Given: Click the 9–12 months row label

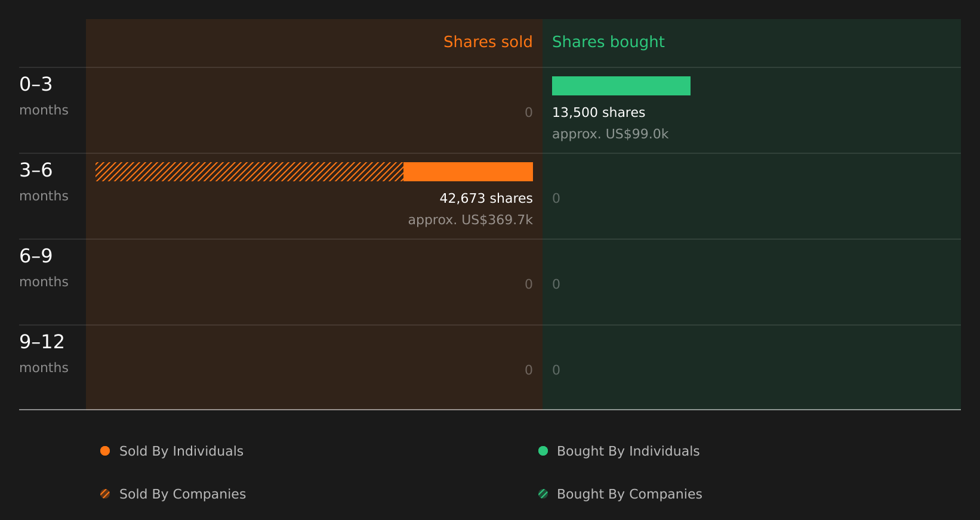Looking at the screenshot, I should [44, 354].
